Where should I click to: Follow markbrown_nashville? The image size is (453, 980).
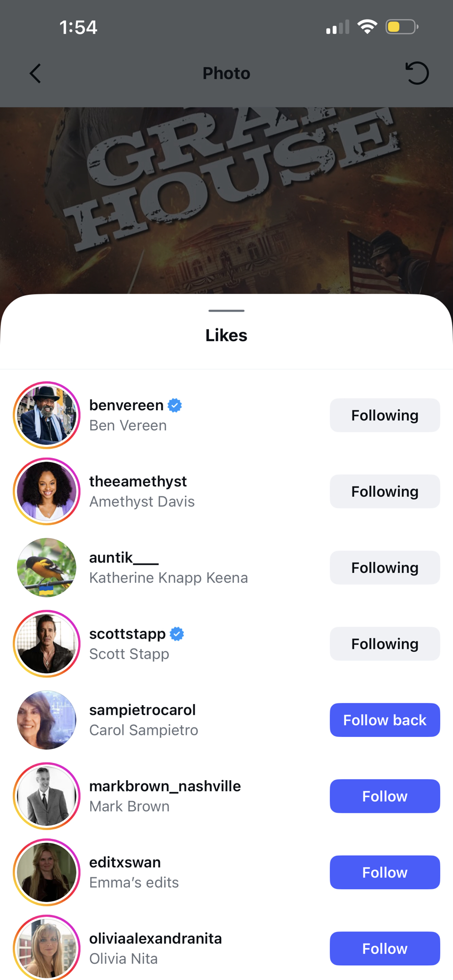coord(384,796)
